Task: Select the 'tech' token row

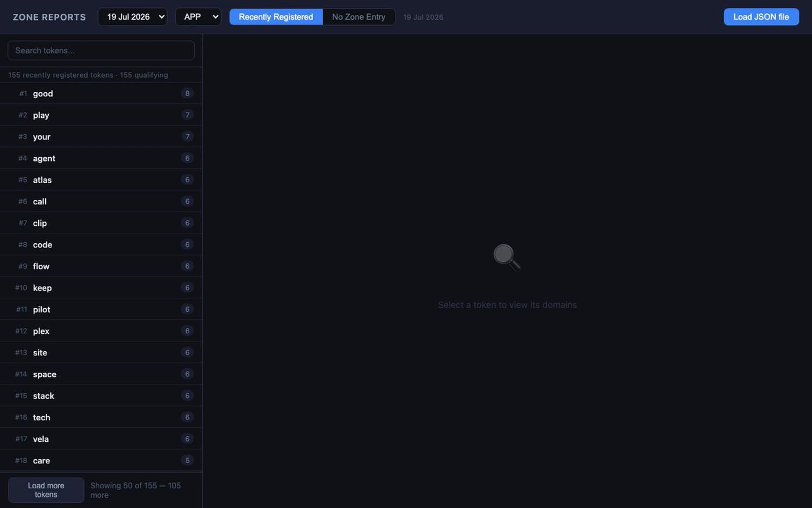Action: pos(101,417)
